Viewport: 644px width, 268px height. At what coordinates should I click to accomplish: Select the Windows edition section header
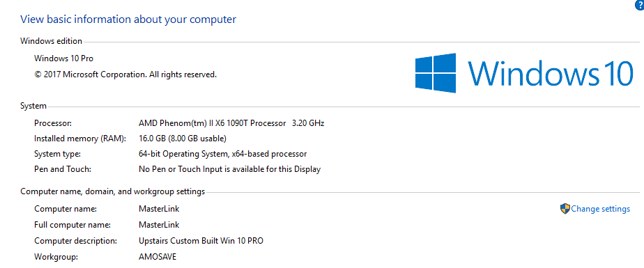[52, 41]
